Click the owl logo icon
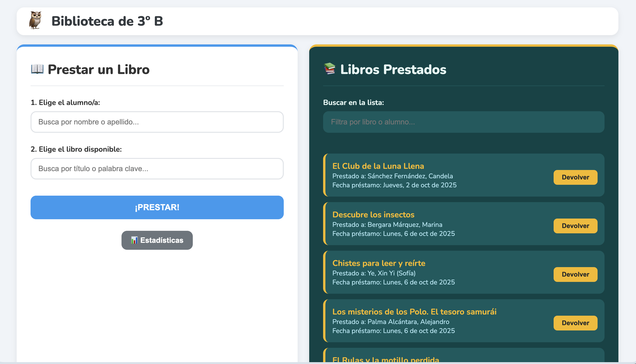The image size is (636, 364). pyautogui.click(x=35, y=21)
